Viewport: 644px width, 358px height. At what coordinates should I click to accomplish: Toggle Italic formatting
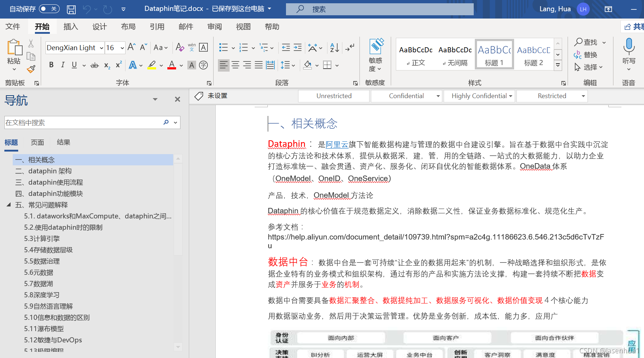63,65
